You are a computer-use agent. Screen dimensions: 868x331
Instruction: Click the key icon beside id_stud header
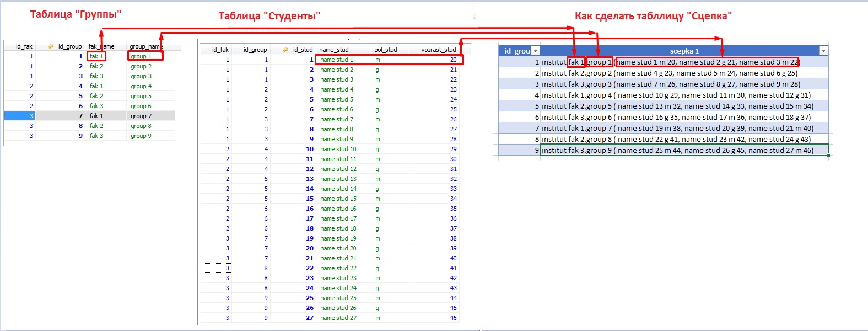coord(285,50)
